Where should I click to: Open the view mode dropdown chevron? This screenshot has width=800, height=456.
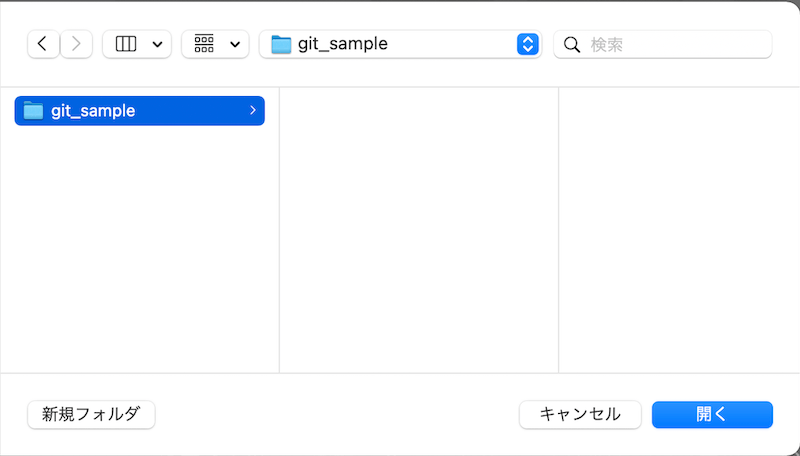(x=158, y=44)
